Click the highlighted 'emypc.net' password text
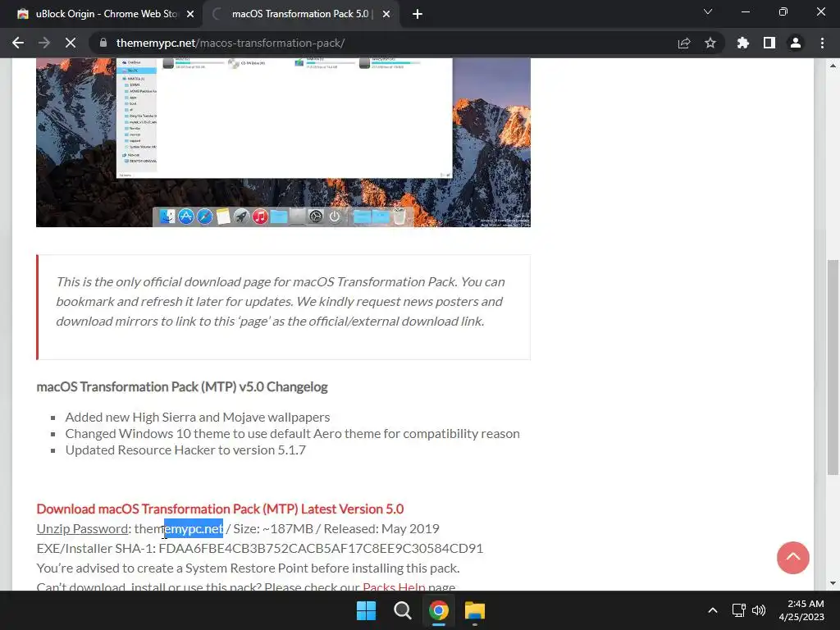 194,529
